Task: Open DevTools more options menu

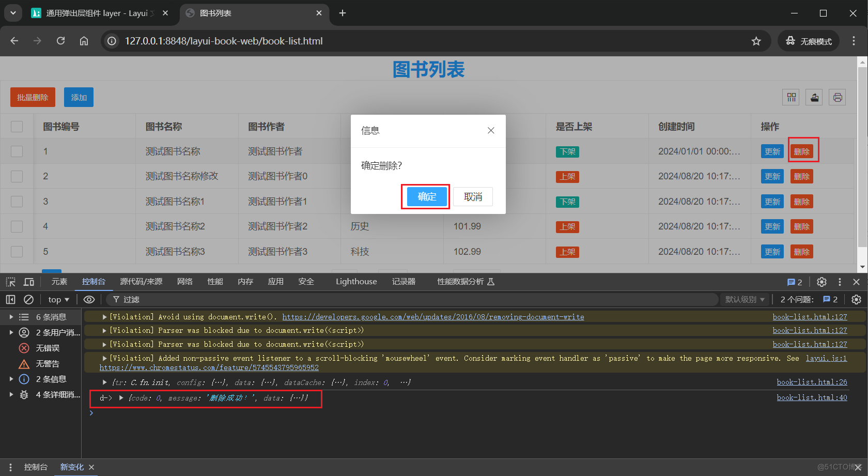Action: (x=840, y=282)
